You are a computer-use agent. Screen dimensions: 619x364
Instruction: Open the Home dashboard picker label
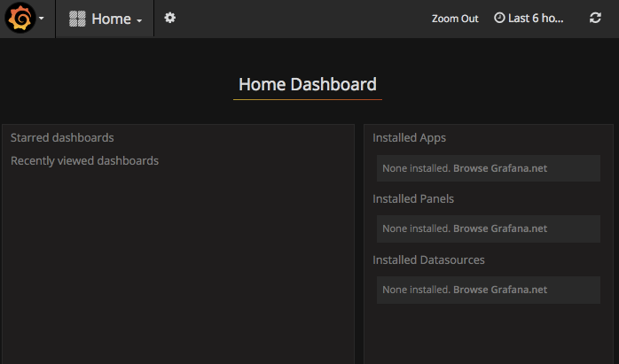[x=111, y=19]
